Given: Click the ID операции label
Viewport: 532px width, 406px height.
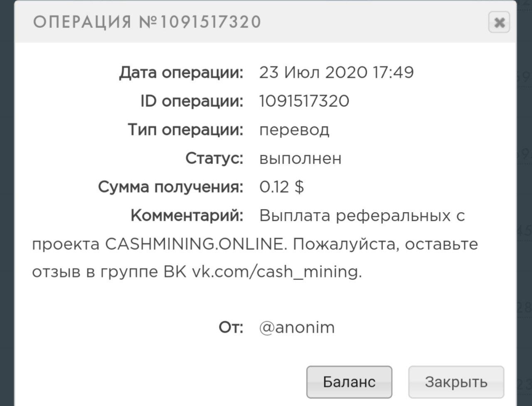Looking at the screenshot, I should (192, 101).
